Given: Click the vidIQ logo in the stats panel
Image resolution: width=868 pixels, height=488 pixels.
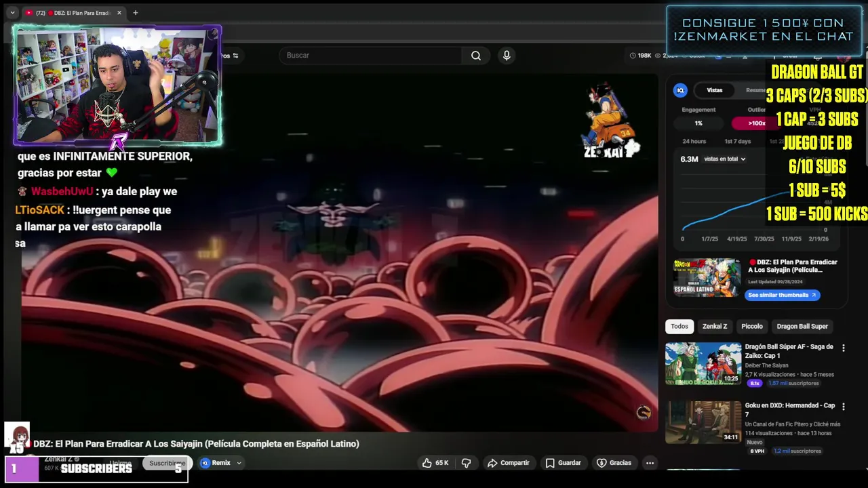Looking at the screenshot, I should [680, 90].
